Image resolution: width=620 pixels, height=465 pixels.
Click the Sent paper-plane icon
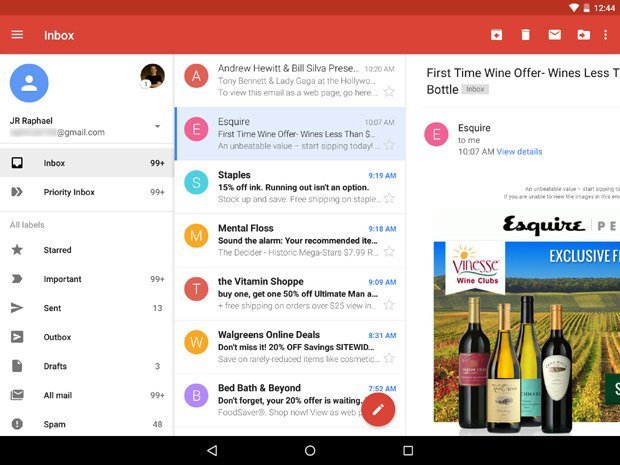pos(17,308)
